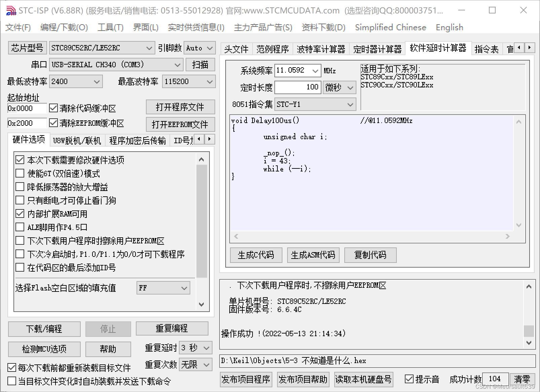Click output log scrollbar thumb
The image size is (540, 392).
tap(529, 330)
